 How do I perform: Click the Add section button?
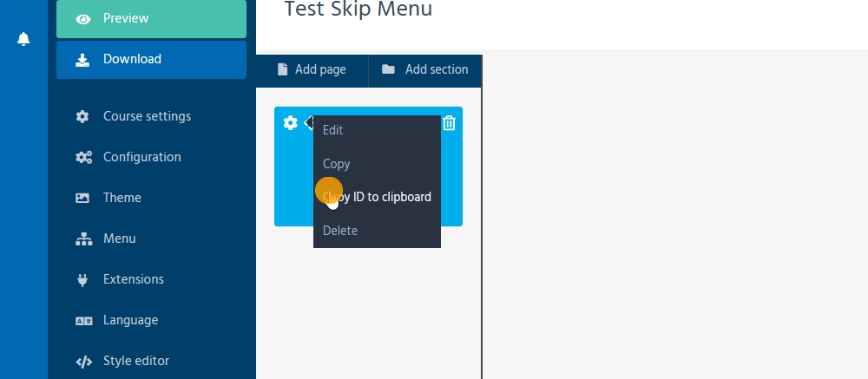[425, 69]
